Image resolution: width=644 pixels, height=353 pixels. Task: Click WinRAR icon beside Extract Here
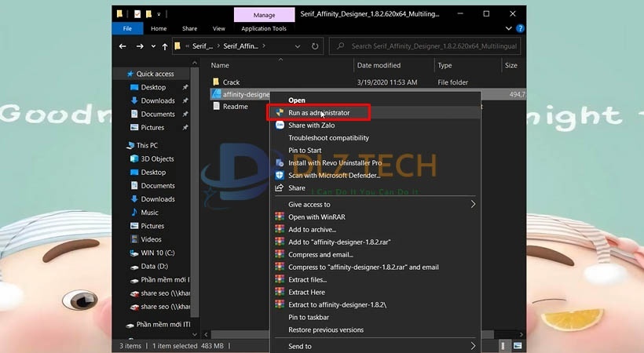point(280,293)
